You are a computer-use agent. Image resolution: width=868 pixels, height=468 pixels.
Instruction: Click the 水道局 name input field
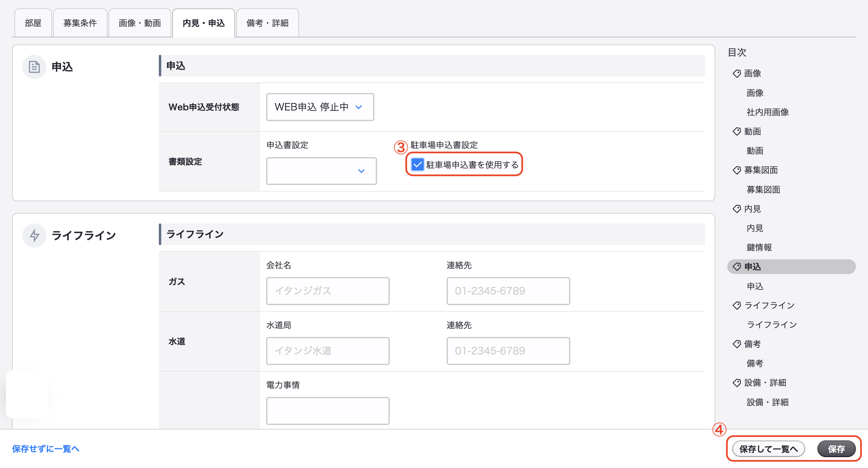coord(328,351)
